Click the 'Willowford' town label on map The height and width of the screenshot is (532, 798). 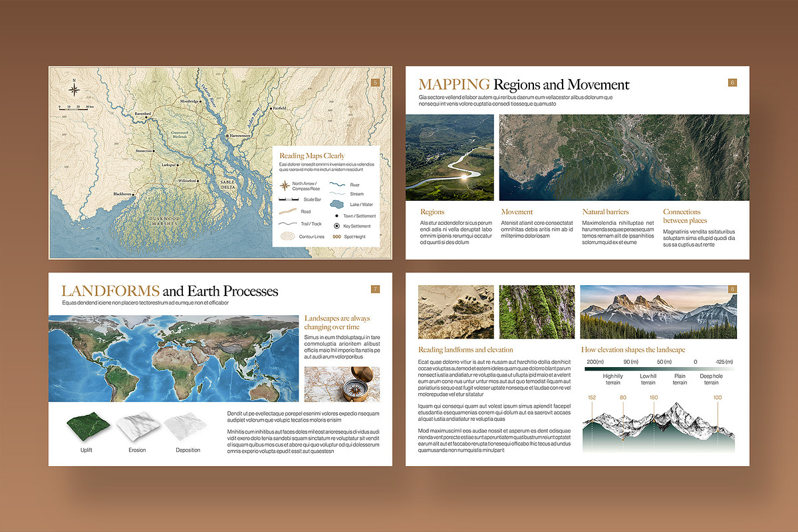(x=186, y=181)
